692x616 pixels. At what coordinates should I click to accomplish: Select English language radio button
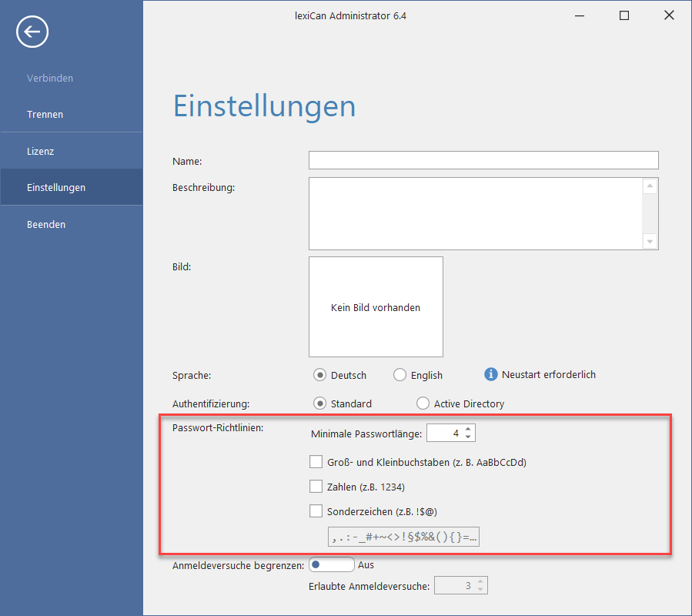pyautogui.click(x=399, y=375)
